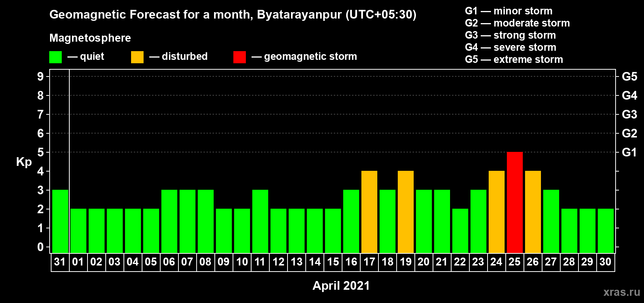Click the April 2021 axis label

pos(341,286)
